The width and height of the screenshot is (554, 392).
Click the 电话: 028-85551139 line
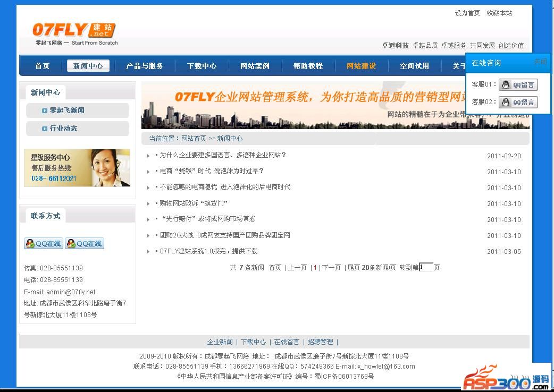(x=53, y=280)
